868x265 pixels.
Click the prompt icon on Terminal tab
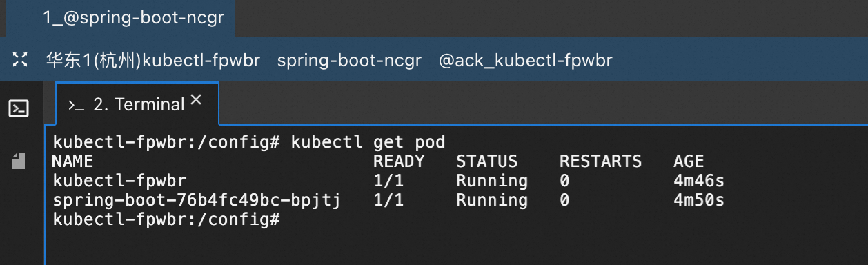(x=76, y=105)
